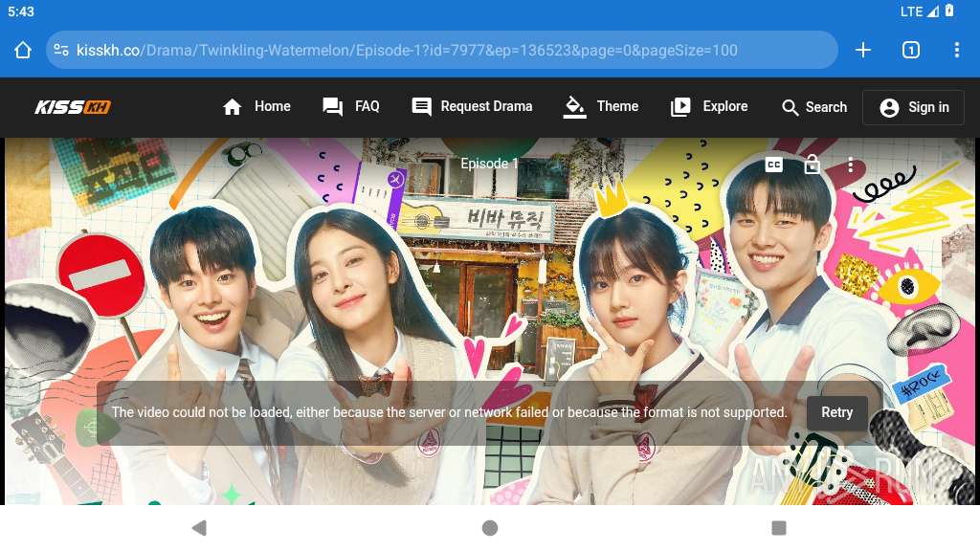Tap Android back navigation button
980x551 pixels.
pos(199,528)
